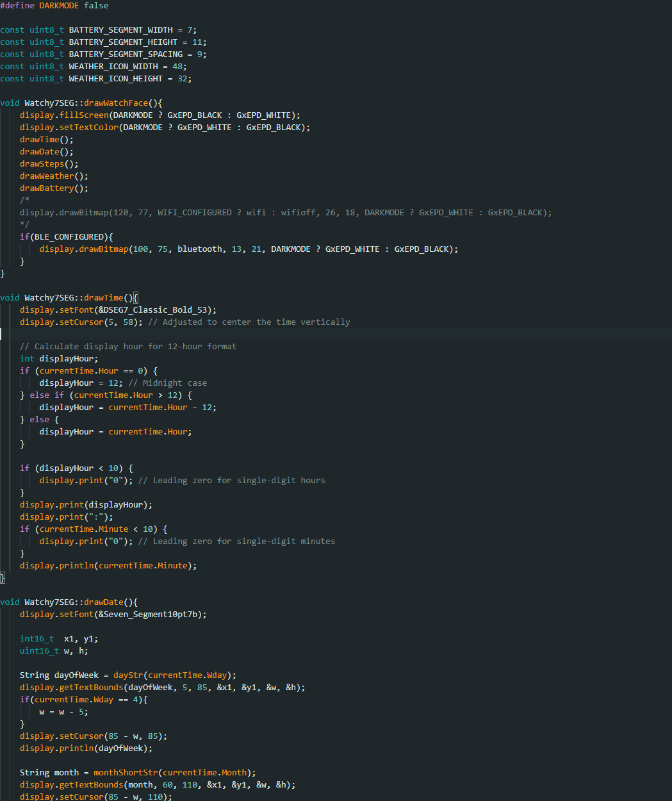Place cursor on BATTERY_SEGMENT_SPACING
This screenshot has width=672, height=801.
[126, 54]
